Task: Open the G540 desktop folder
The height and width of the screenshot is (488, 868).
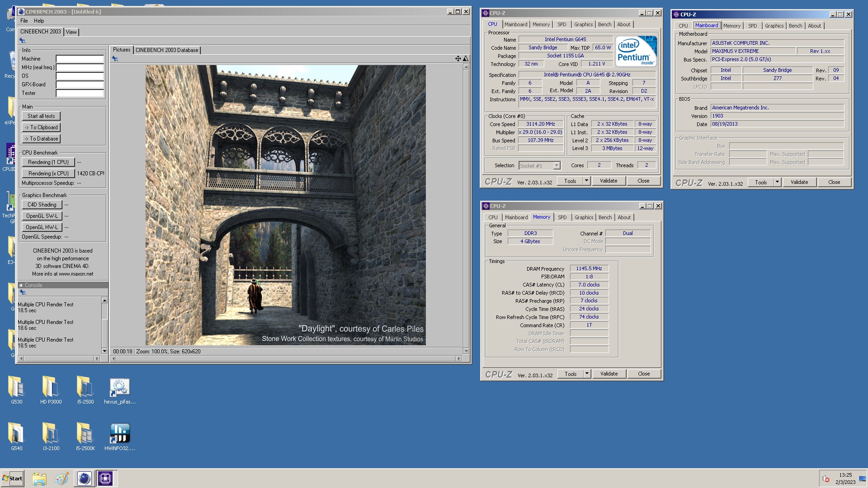Action: click(16, 436)
